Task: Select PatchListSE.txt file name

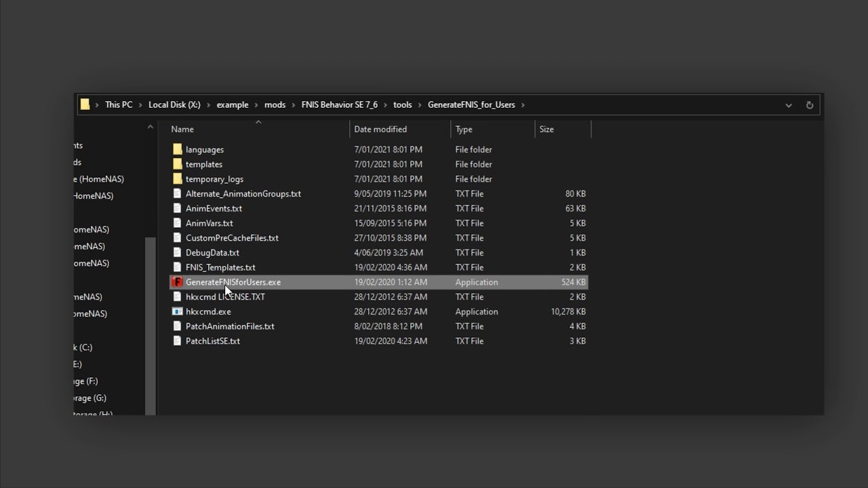Action: 213,342
